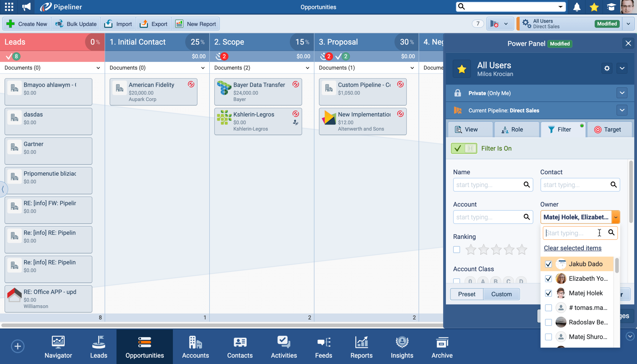Screen dimensions: 637x364
Task: Click target icon on American Fidelity card
Action: (191, 85)
